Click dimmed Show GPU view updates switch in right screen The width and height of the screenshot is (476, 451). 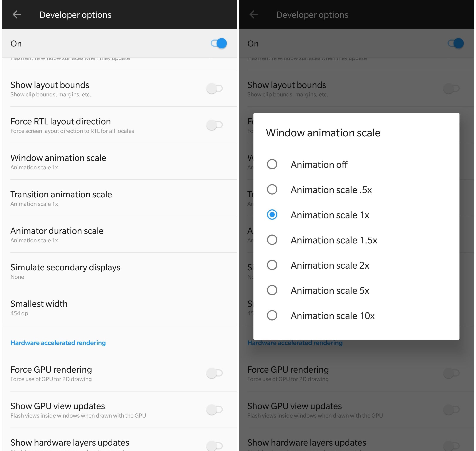(451, 410)
